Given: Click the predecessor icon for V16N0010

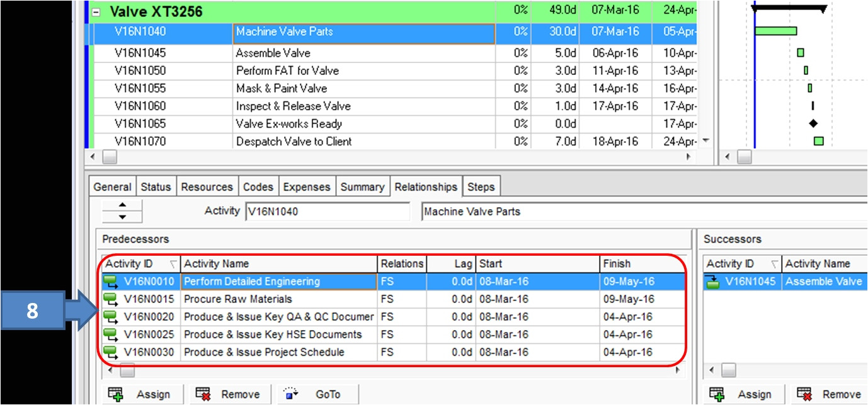Looking at the screenshot, I should pyautogui.click(x=111, y=282).
